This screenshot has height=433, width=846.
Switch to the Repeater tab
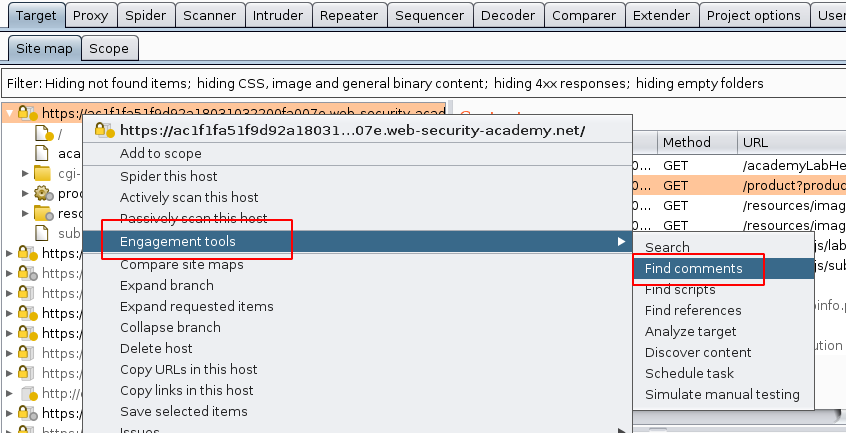[x=350, y=15]
